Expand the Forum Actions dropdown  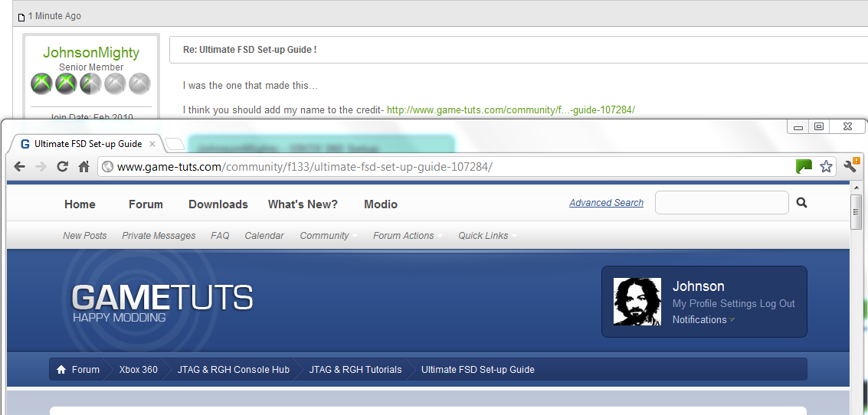click(x=408, y=236)
